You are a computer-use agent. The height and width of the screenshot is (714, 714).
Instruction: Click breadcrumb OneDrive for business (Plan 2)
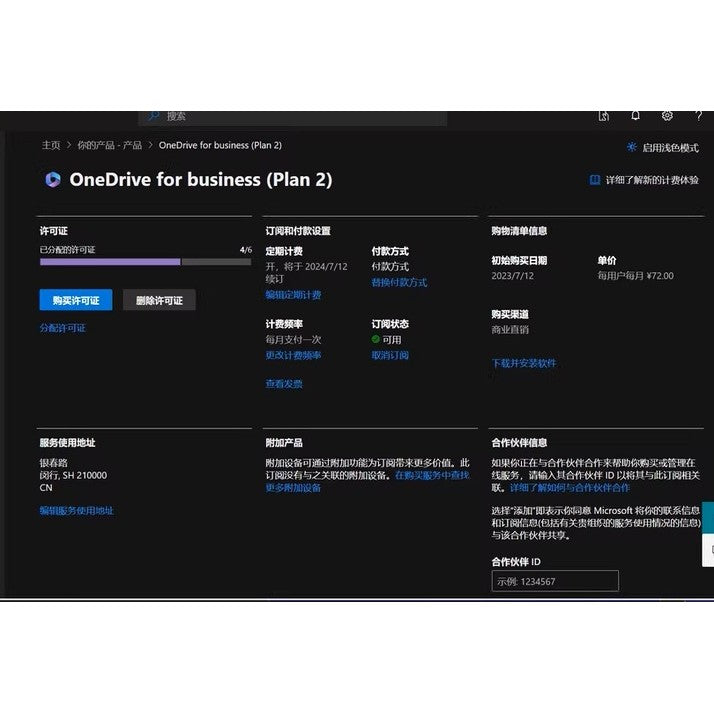tap(220, 145)
